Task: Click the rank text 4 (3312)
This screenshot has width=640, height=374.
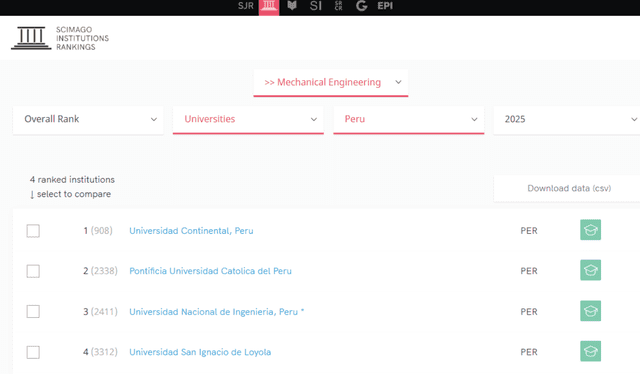Action: 100,352
